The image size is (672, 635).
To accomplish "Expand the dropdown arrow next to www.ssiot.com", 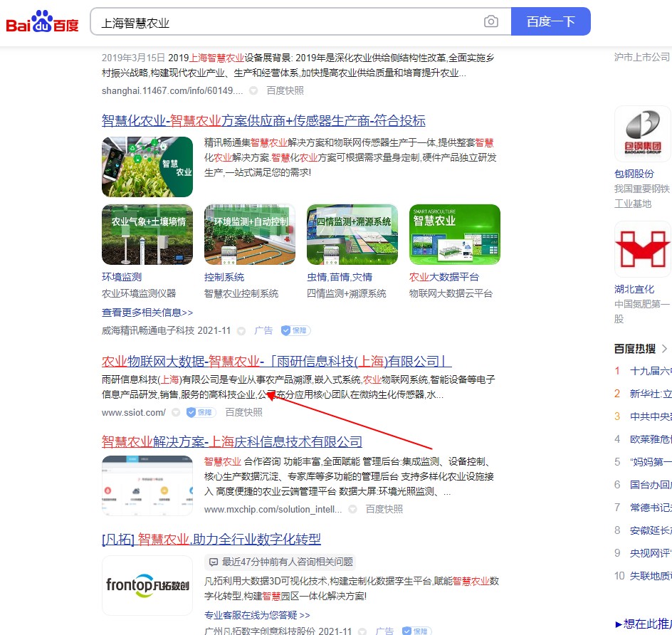I will 176,413.
